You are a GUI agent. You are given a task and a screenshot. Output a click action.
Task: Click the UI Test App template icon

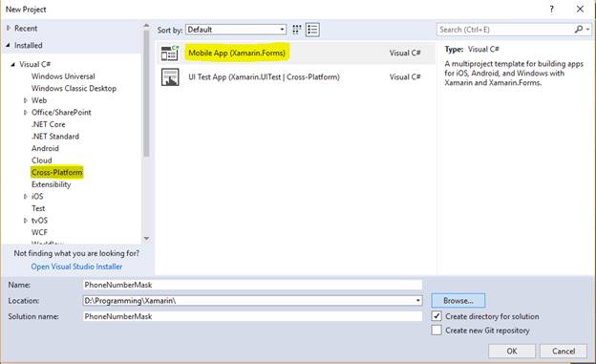coord(170,77)
